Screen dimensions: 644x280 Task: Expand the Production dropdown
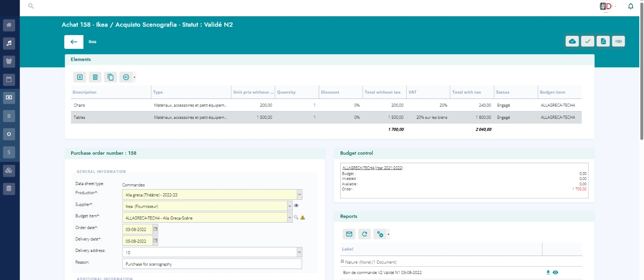(300, 195)
